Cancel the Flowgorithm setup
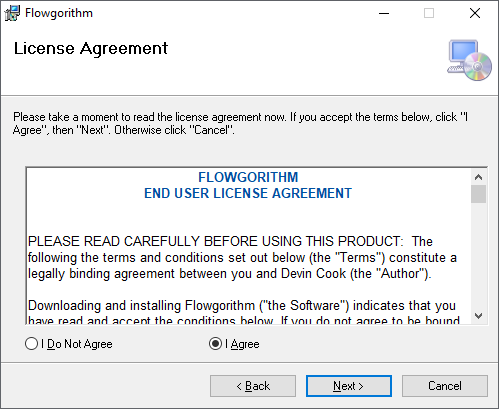This screenshot has width=499, height=409. pyautogui.click(x=445, y=386)
